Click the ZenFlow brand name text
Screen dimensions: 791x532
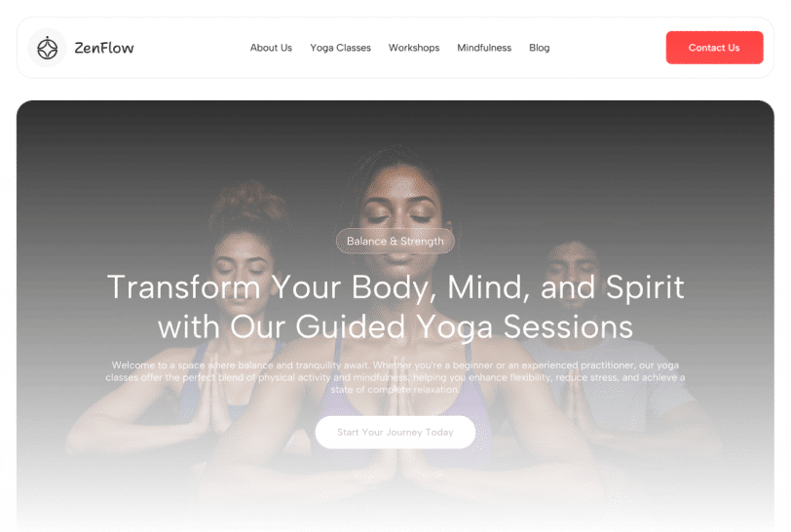point(104,48)
